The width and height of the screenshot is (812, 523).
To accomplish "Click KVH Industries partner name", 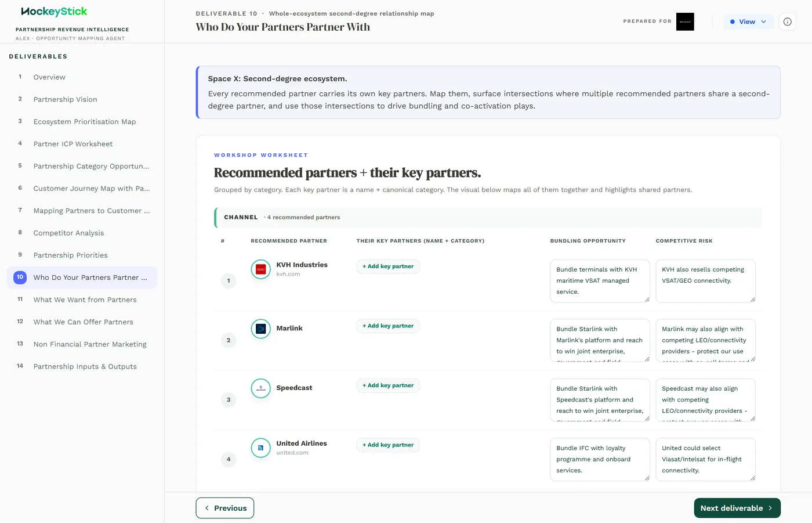I will 302,265.
